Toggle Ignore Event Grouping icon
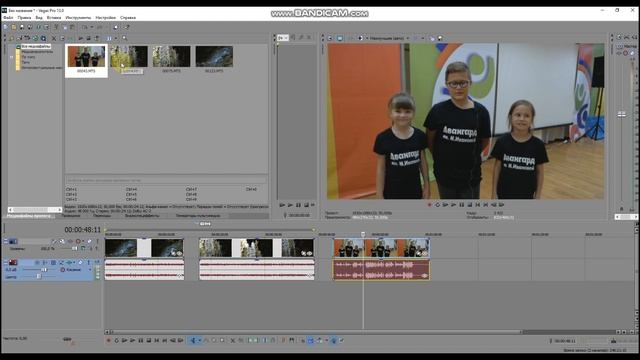Image resolution: width=640 pixels, height=360 pixels. click(x=342, y=340)
